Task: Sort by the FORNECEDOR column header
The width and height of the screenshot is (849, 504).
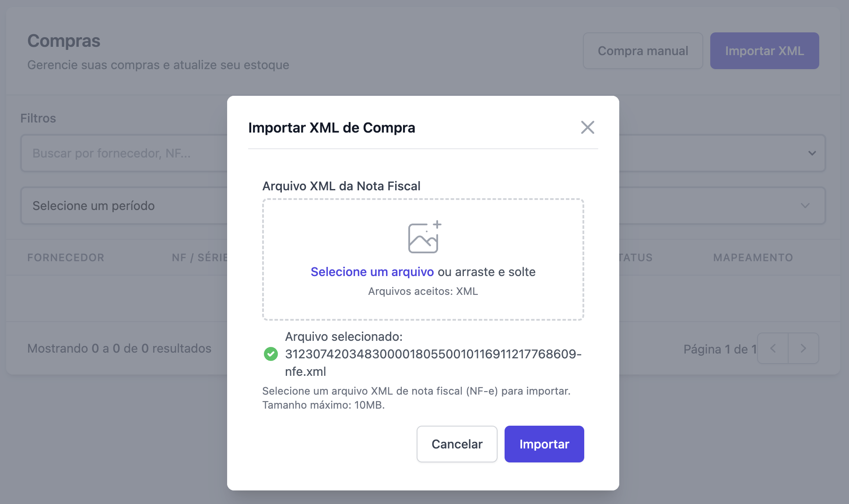Action: pyautogui.click(x=66, y=258)
